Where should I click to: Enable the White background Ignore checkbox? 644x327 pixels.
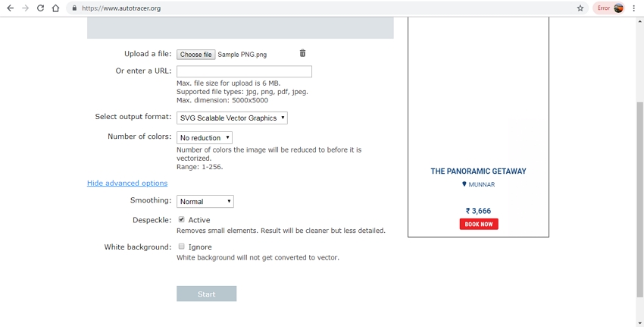click(181, 247)
